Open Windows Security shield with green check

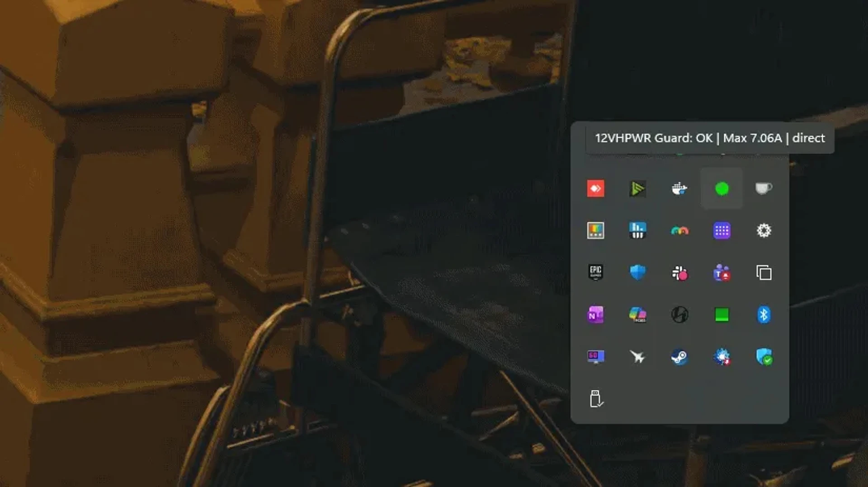(x=764, y=356)
